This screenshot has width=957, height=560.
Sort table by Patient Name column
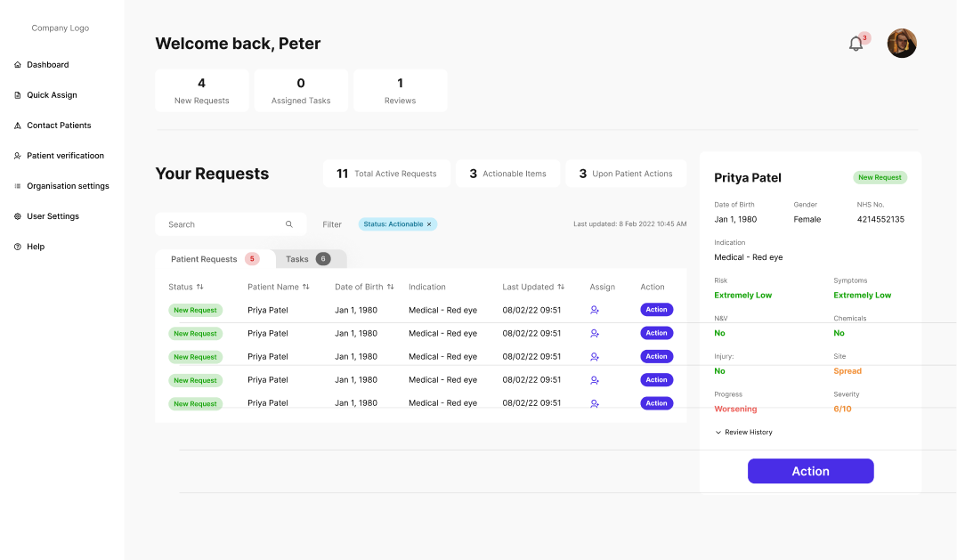click(x=306, y=287)
